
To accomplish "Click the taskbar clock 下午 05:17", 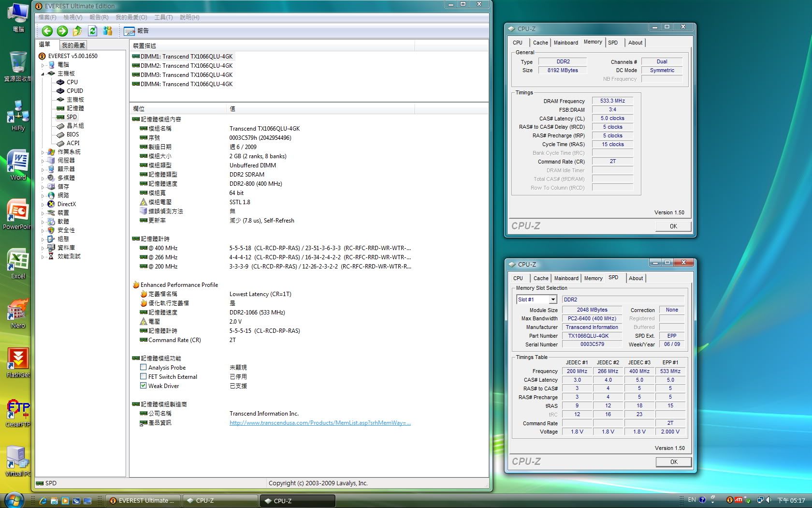I will click(791, 500).
